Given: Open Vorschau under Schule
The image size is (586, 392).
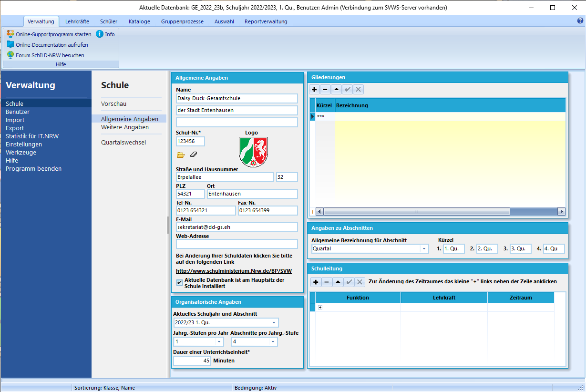Looking at the screenshot, I should [x=114, y=103].
